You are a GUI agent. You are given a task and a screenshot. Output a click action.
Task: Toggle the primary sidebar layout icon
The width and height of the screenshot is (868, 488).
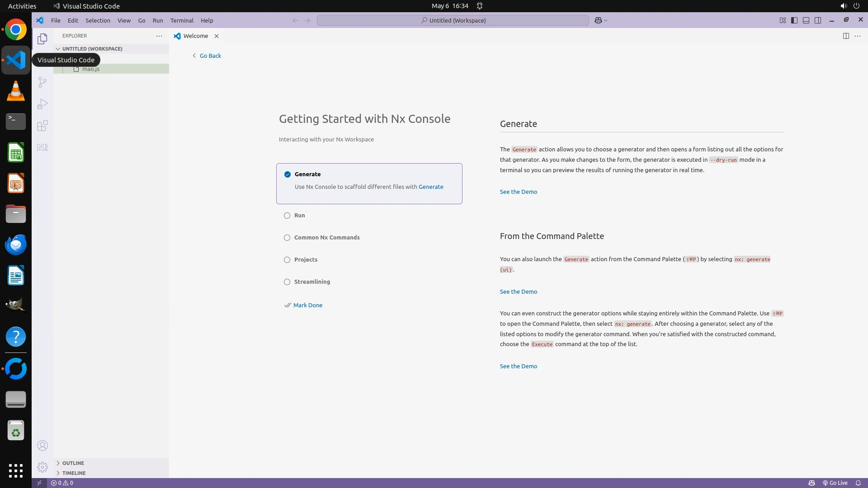pyautogui.click(x=794, y=20)
